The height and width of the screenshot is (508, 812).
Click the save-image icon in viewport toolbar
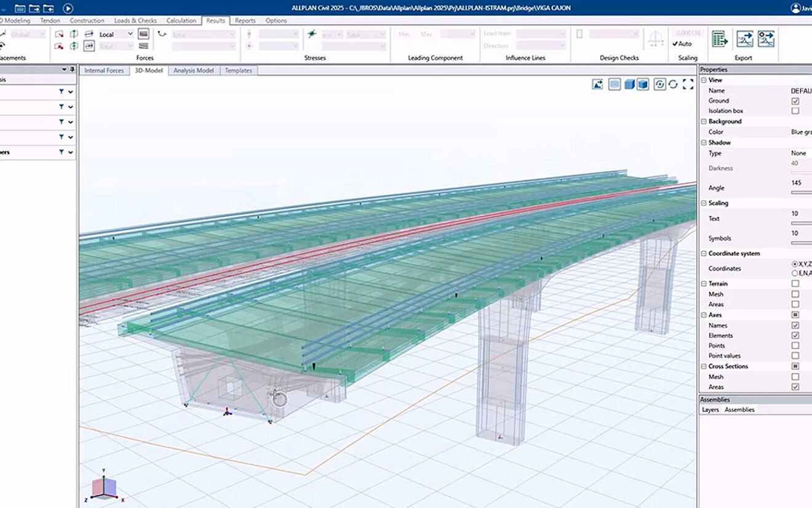(x=597, y=84)
